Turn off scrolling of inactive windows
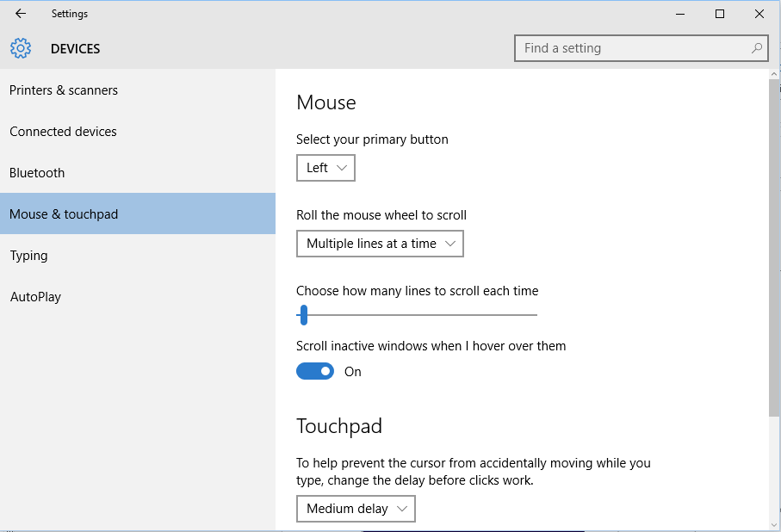 click(x=315, y=371)
